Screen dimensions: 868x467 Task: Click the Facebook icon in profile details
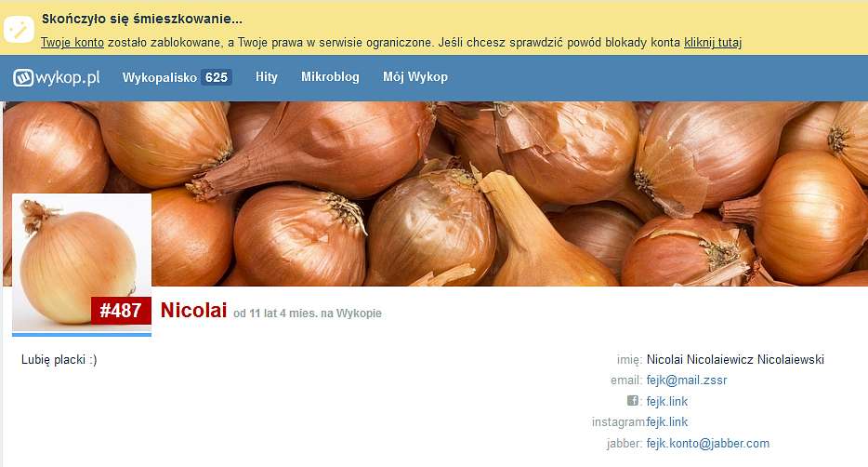pyautogui.click(x=633, y=400)
